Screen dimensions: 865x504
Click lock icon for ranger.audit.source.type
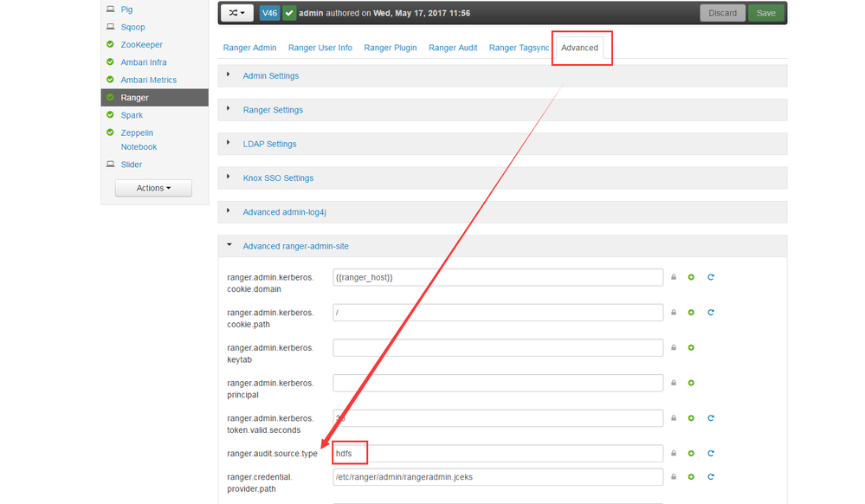click(x=674, y=453)
